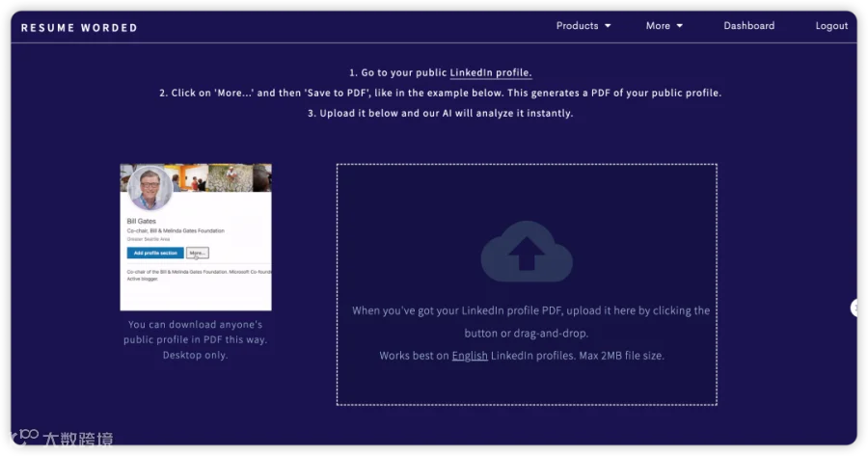
Task: Click the 'Desktop only.' caption text
Action: (195, 355)
